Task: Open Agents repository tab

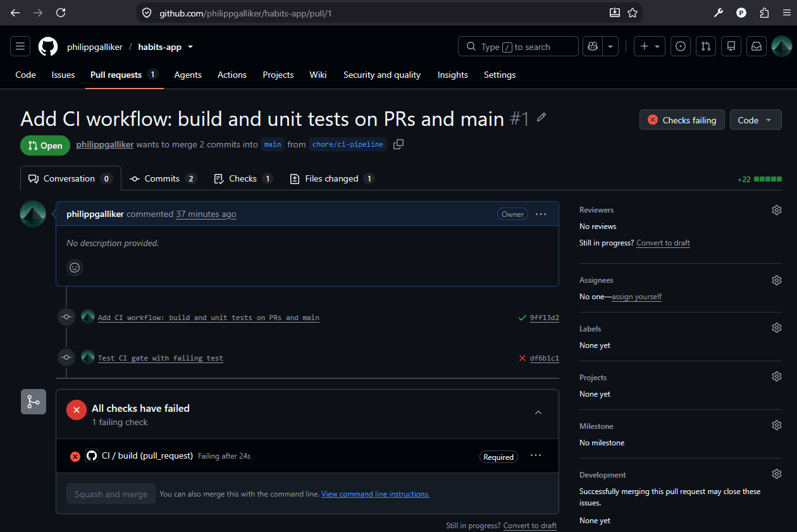Action: (x=188, y=75)
